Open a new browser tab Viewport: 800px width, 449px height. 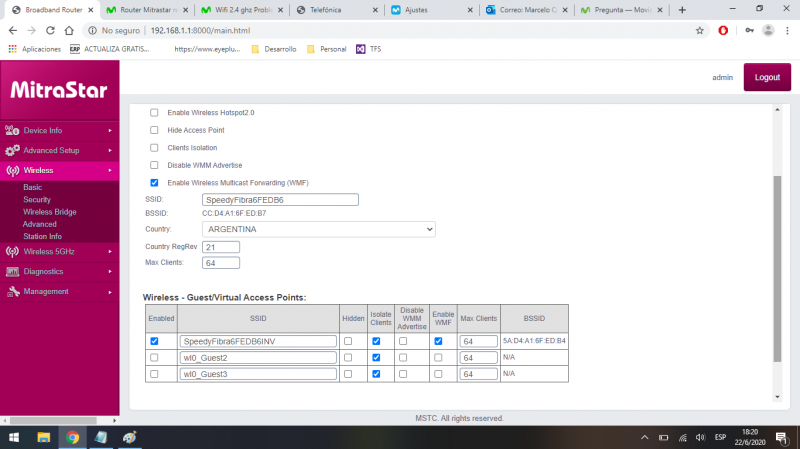[682, 10]
